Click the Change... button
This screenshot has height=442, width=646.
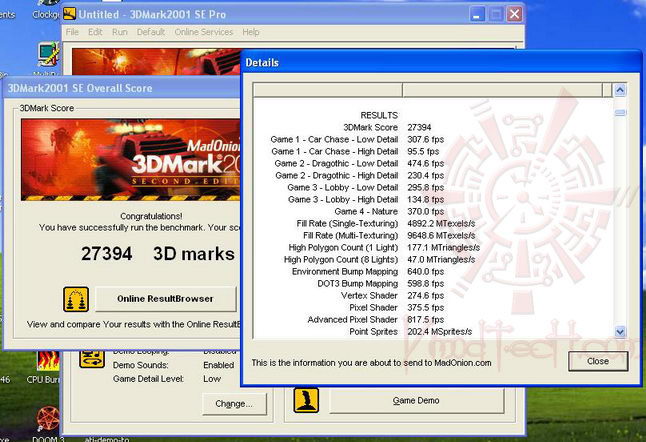pyautogui.click(x=234, y=404)
